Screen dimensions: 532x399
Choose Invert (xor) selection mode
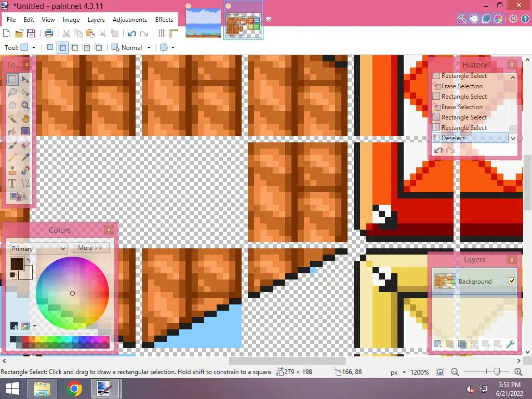[98, 47]
